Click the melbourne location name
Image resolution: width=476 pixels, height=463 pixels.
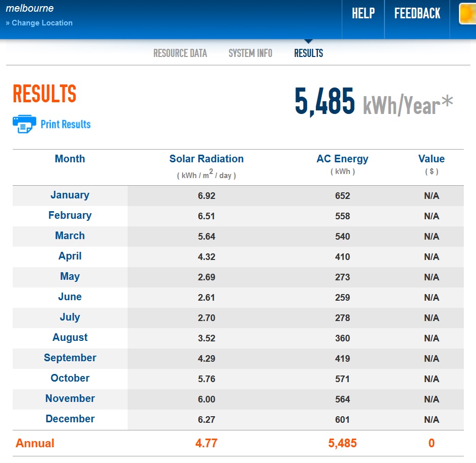point(29,8)
